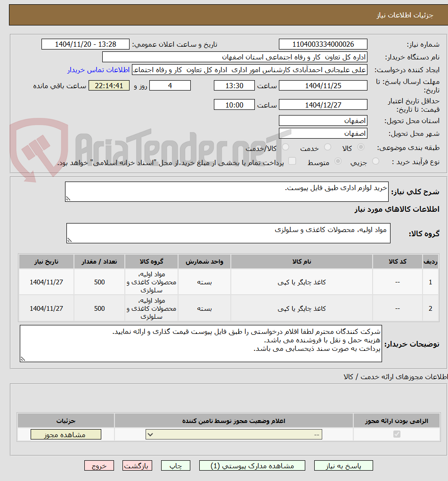
Task: Click the شرح کلی نیاز text area
Action: coord(227,192)
